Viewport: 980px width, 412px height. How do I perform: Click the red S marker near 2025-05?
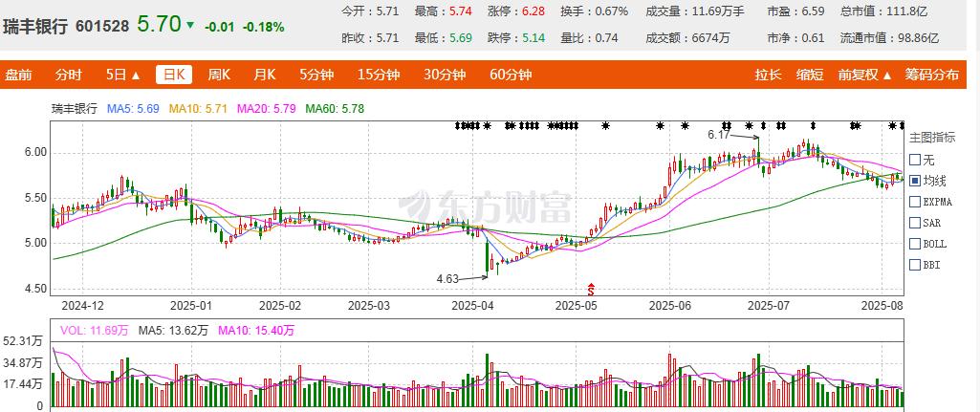591,289
